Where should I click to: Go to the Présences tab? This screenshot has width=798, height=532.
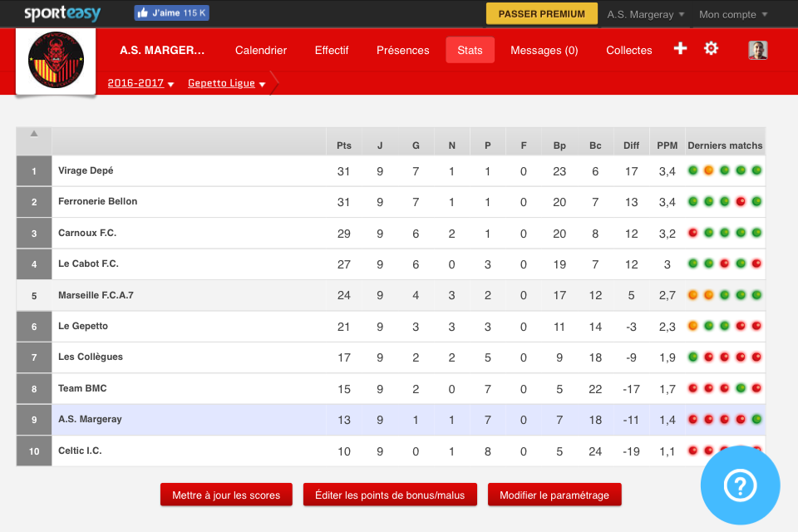[x=403, y=50]
